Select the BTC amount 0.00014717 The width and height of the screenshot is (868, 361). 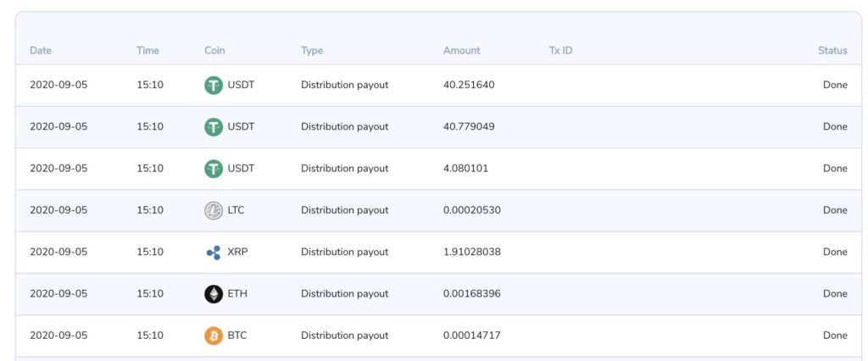coord(471,336)
